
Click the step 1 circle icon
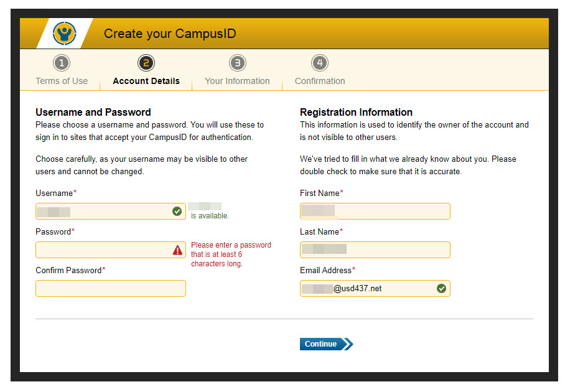pyautogui.click(x=61, y=63)
